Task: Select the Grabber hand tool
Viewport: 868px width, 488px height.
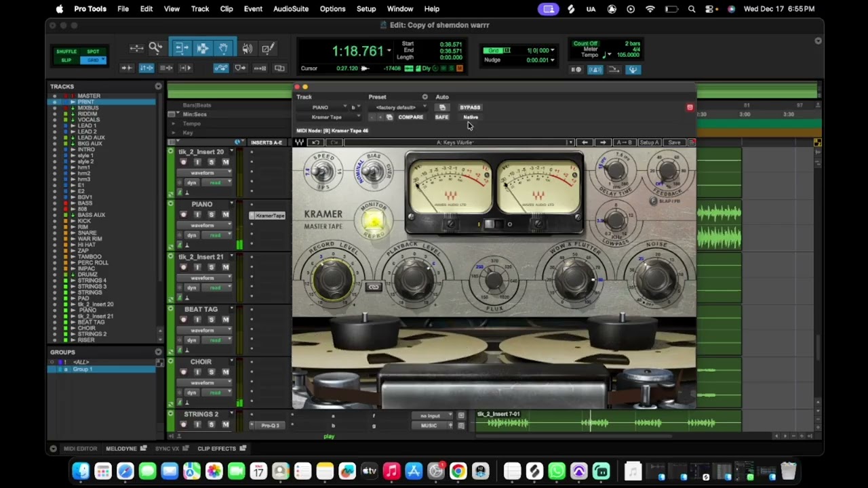Action: [223, 48]
